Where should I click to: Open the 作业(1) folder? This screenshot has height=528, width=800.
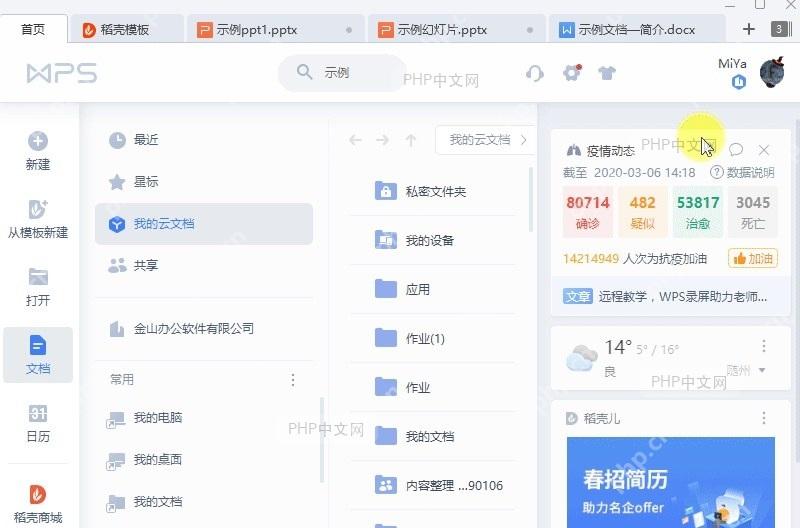pos(432,338)
